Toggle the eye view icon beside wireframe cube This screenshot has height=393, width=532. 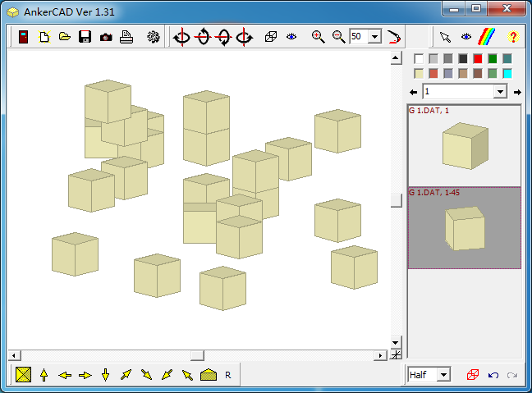point(291,37)
